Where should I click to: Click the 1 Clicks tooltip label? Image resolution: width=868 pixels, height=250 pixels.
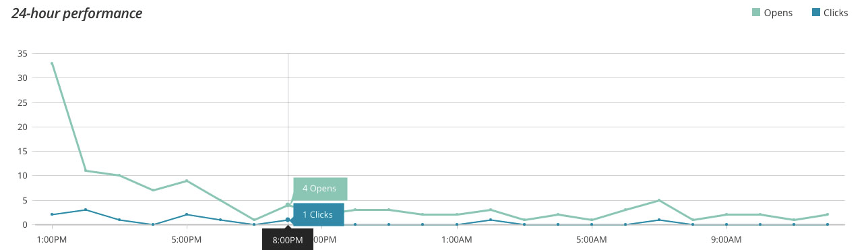click(318, 215)
